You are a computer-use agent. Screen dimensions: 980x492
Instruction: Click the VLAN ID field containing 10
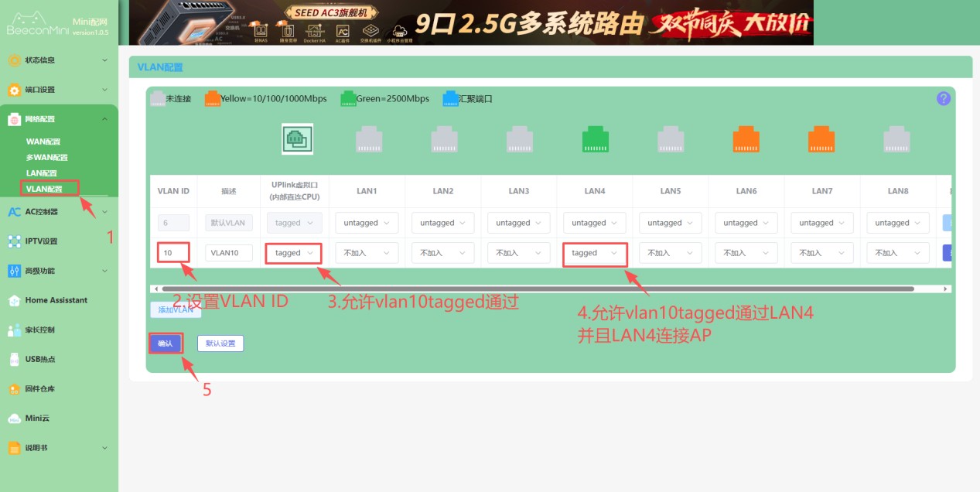[x=173, y=253]
